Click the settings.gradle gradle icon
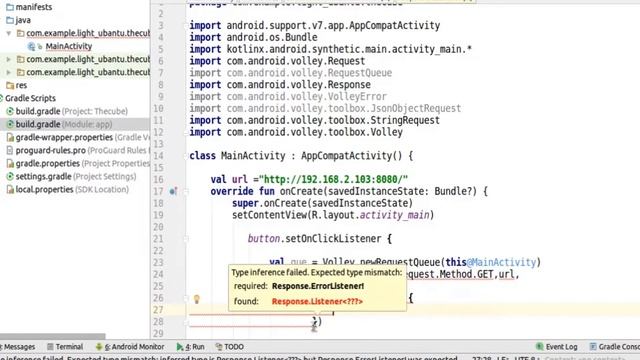Screen dimensions: 640x360 [x=10, y=177]
